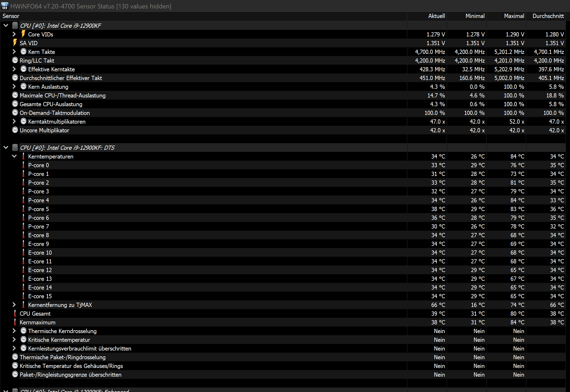Viewport: 570px width, 392px height.
Task: Click the thermometer icon next to E-core 12
Action: [24, 270]
